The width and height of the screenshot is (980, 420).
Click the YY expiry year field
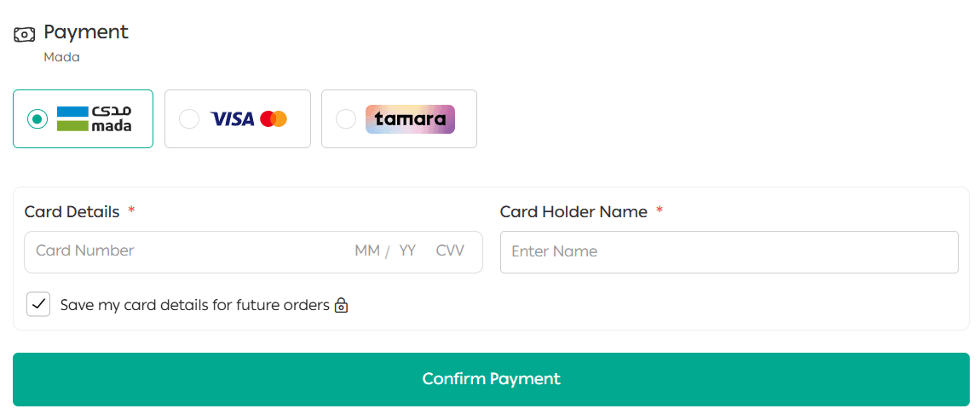click(407, 251)
